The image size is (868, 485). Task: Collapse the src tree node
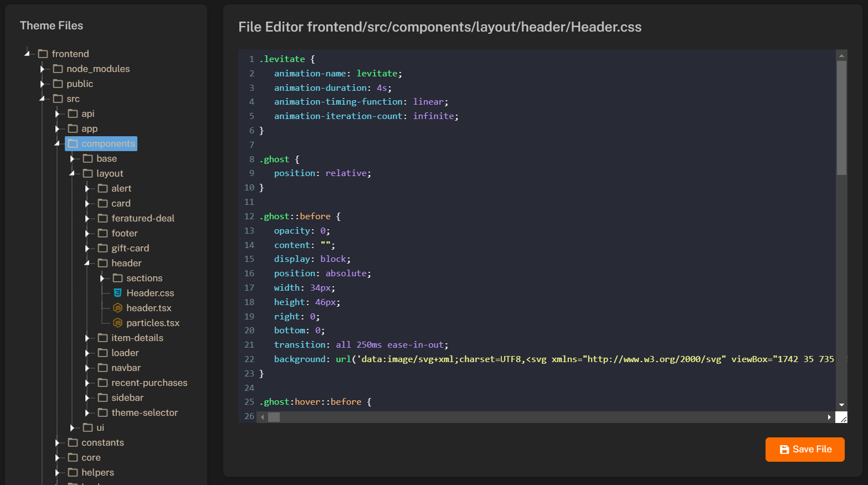pyautogui.click(x=42, y=99)
